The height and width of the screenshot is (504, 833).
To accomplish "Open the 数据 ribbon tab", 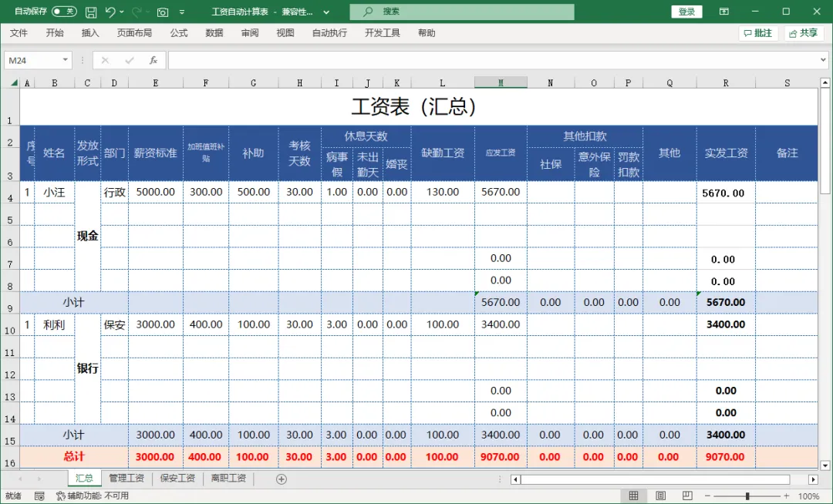I will (214, 33).
